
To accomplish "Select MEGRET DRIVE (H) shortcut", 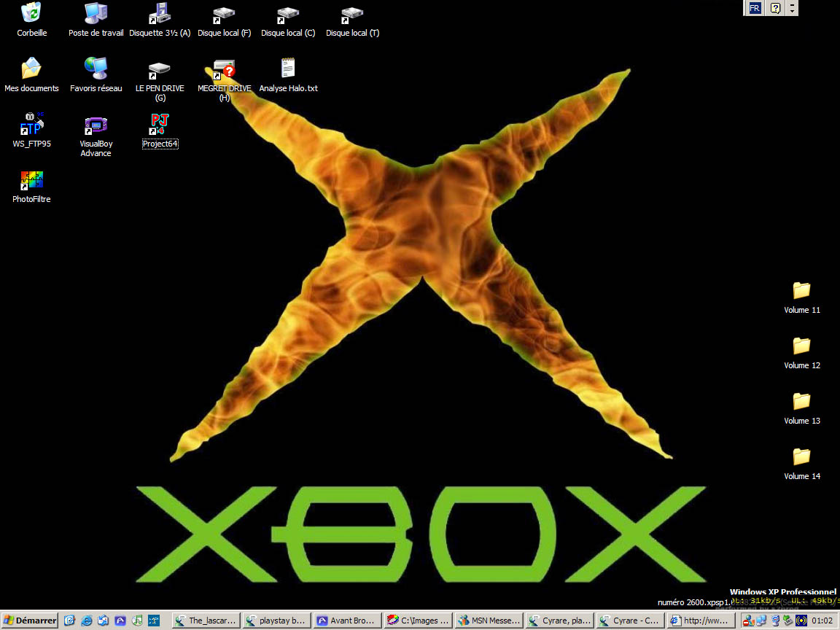I will click(x=224, y=79).
